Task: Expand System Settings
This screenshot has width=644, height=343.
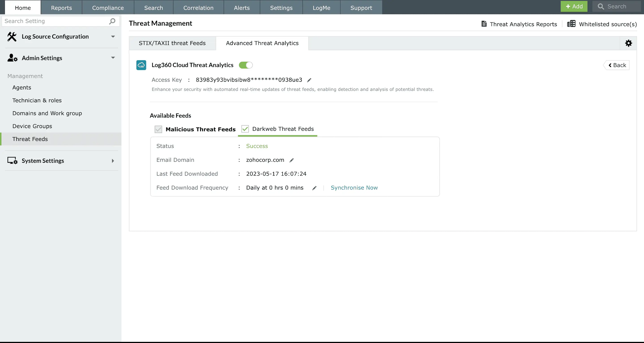Action: [x=113, y=161]
